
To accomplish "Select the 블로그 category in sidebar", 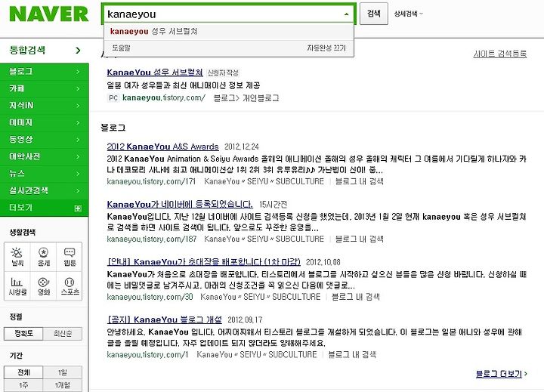I will pos(45,72).
